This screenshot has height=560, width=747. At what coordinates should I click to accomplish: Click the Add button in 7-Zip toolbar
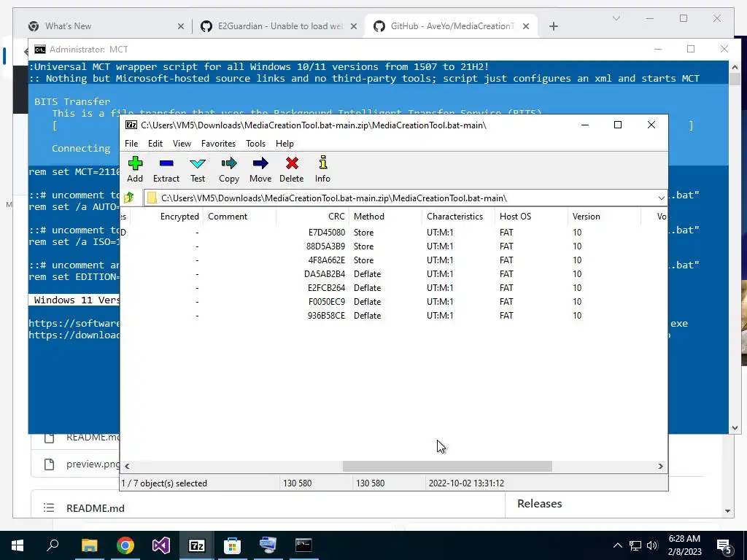point(135,169)
